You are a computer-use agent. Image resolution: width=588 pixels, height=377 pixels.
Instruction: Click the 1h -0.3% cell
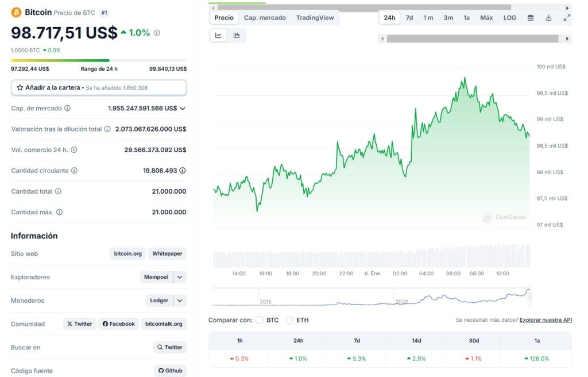tap(239, 359)
